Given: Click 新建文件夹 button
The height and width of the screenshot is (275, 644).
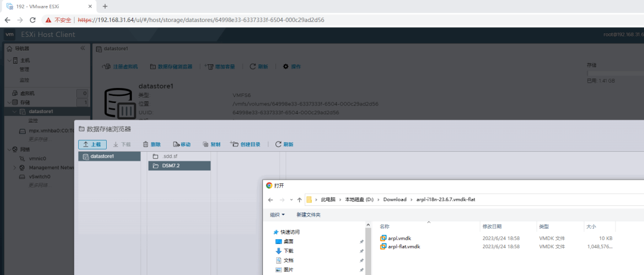Looking at the screenshot, I should pyautogui.click(x=308, y=215).
